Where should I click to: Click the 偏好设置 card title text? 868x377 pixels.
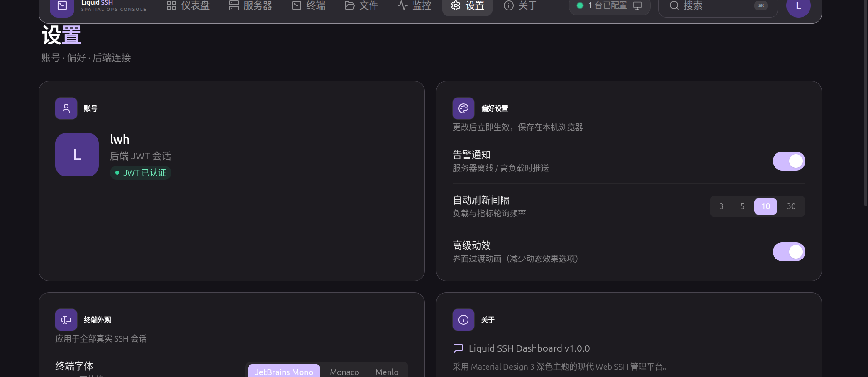click(495, 108)
